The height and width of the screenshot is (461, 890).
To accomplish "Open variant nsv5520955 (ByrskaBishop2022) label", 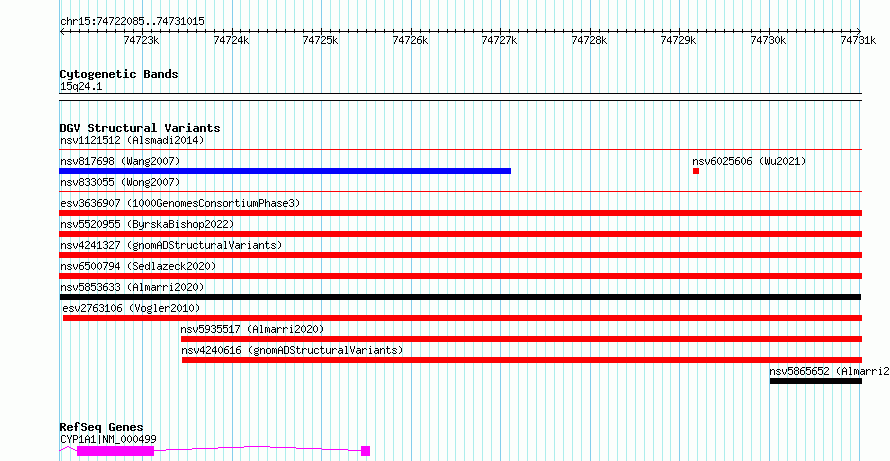I will 147,224.
